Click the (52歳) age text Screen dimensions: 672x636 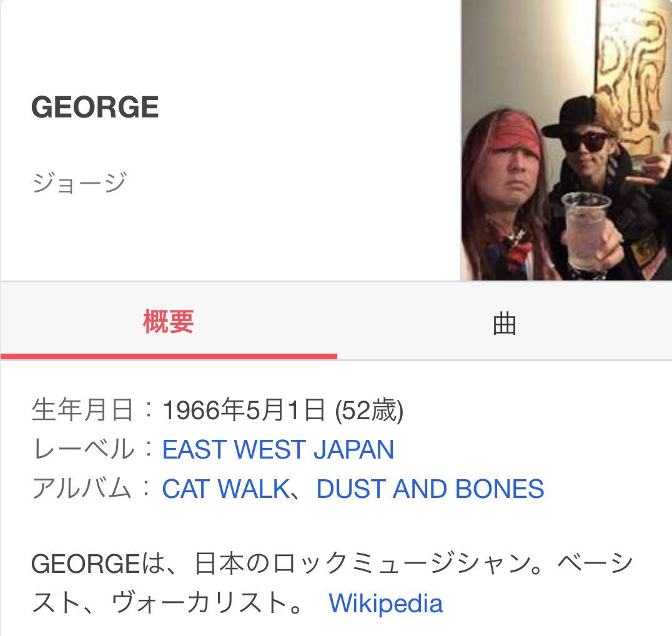[370, 410]
